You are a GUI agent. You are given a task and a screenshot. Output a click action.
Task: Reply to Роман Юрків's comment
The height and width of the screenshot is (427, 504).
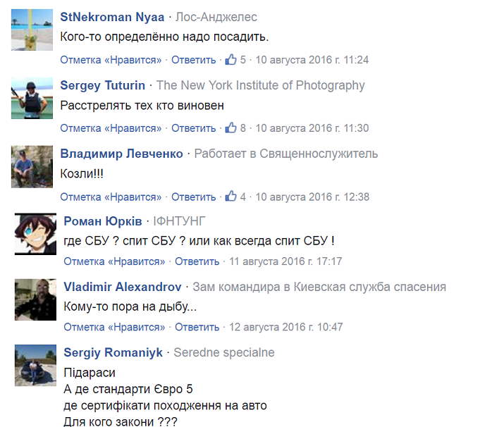(197, 261)
